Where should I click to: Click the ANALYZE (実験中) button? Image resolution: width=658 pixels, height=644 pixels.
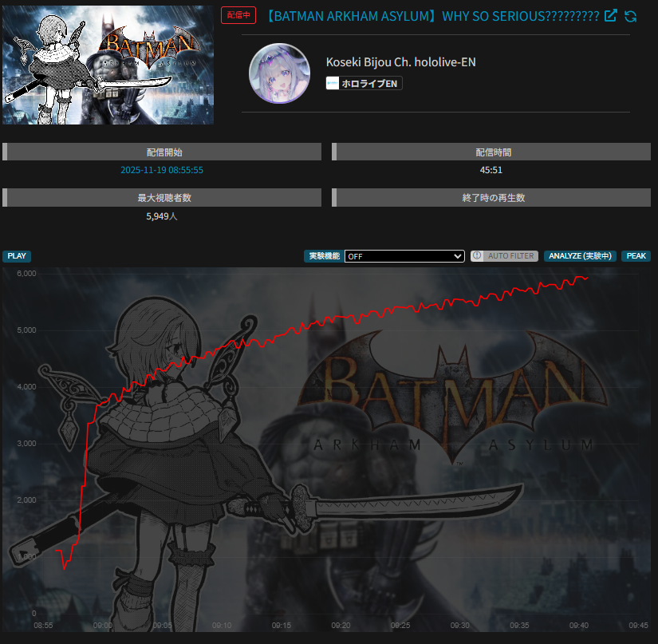[580, 255]
